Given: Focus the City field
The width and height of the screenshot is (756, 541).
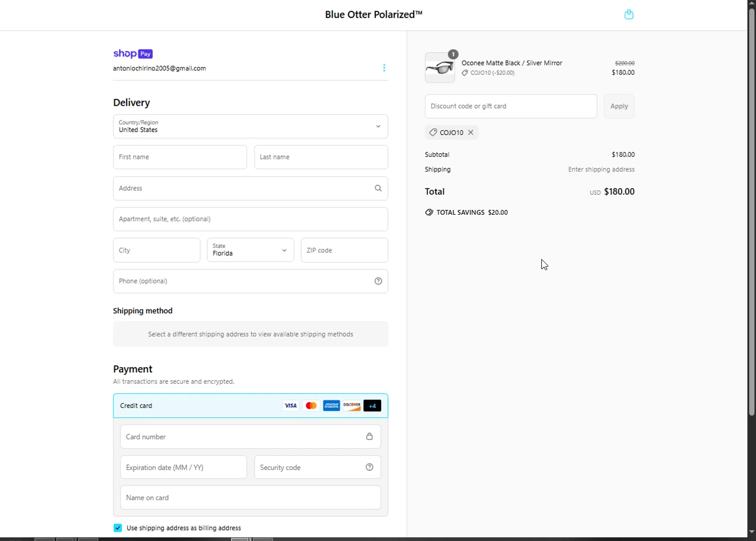Looking at the screenshot, I should pos(156,250).
